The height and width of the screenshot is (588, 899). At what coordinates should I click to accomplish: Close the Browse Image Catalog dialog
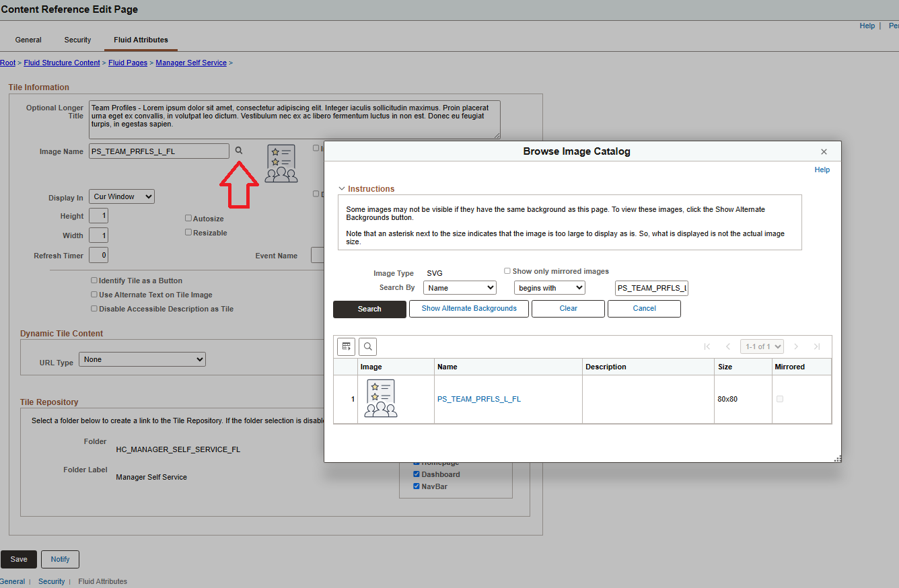pos(824,152)
